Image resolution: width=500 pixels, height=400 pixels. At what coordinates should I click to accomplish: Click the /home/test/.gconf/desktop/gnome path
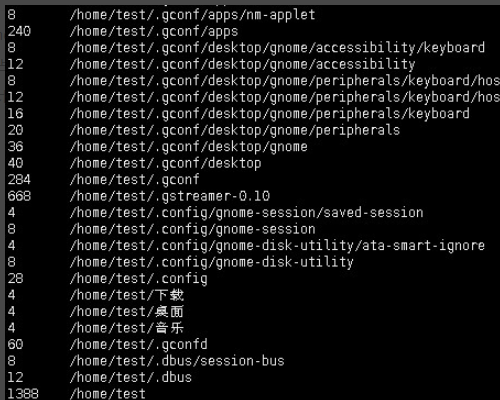coord(188,147)
